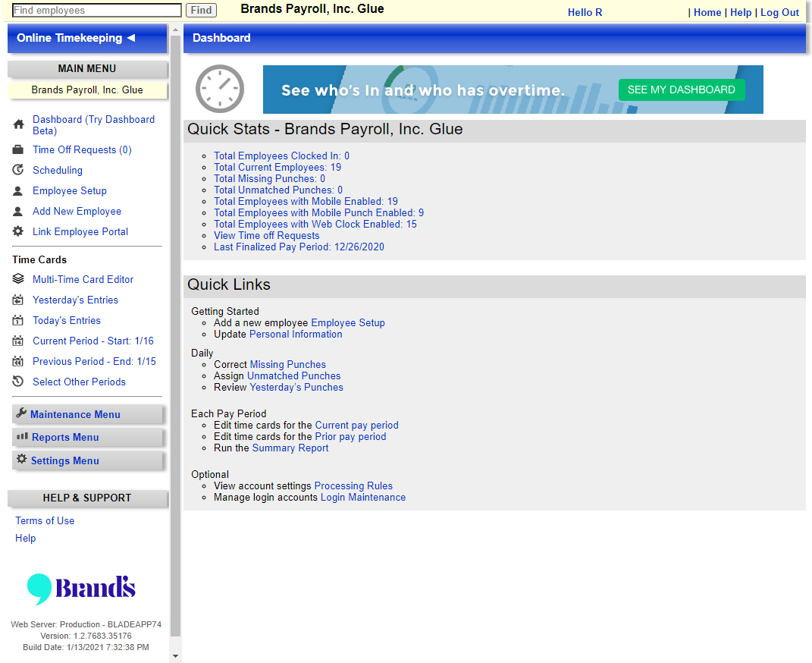Click the gear icon on Settings Menu
The width and height of the screenshot is (812, 663).
22,459
